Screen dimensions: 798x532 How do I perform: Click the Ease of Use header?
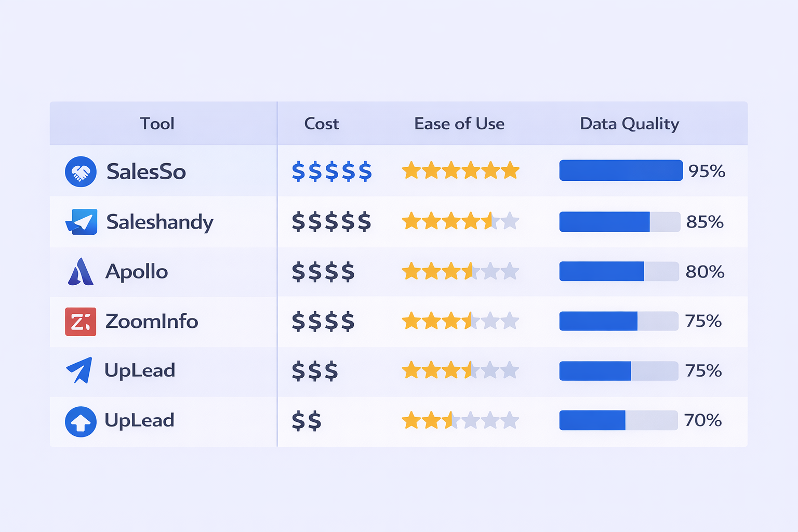(x=459, y=124)
